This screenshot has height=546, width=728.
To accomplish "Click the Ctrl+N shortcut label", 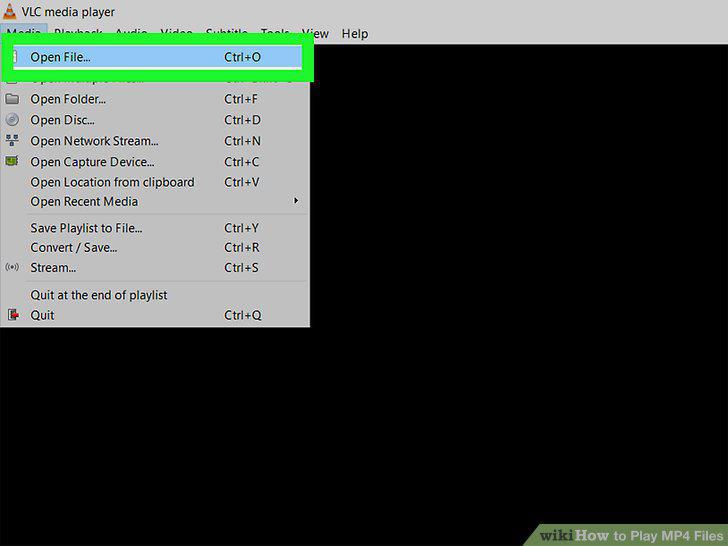I will 242,141.
